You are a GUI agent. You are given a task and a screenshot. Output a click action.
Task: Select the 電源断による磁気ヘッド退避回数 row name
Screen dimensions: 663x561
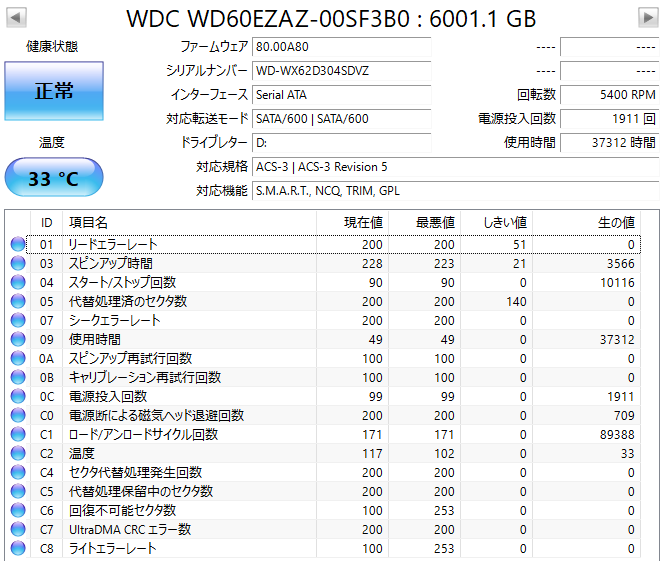click(x=156, y=416)
